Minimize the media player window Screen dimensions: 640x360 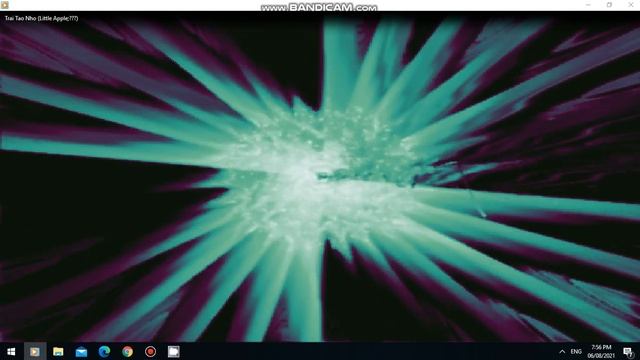click(x=588, y=5)
